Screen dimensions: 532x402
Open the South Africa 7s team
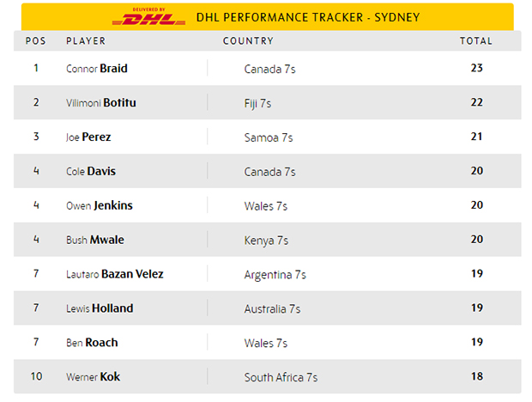point(281,377)
